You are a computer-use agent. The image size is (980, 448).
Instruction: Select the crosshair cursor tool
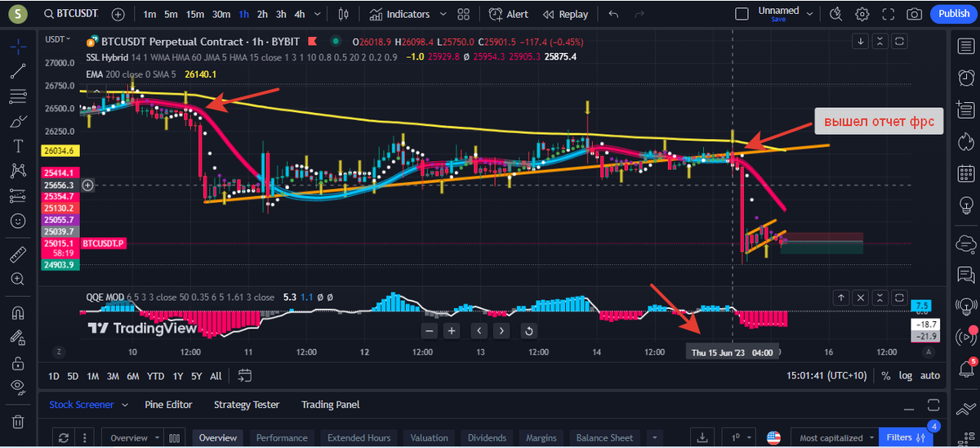18,47
